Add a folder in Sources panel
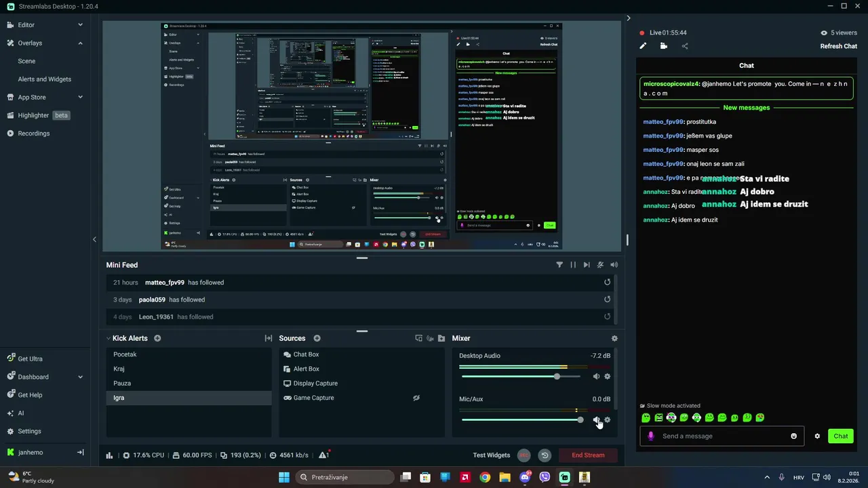 (441, 338)
